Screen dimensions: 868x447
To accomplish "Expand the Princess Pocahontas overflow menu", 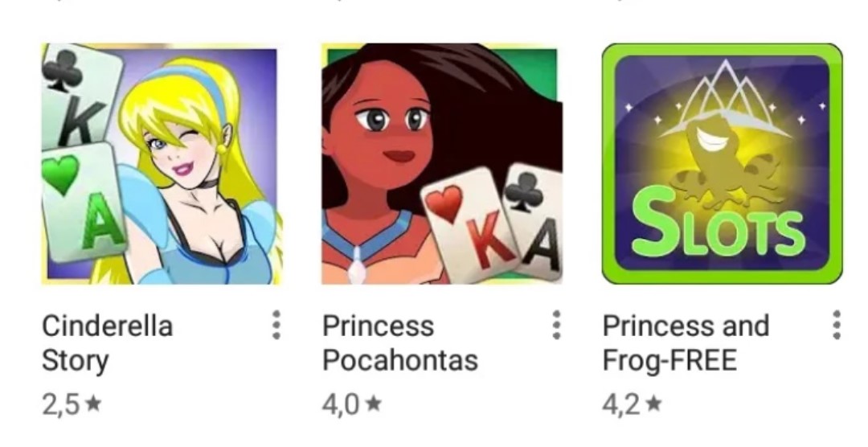I will [x=557, y=325].
